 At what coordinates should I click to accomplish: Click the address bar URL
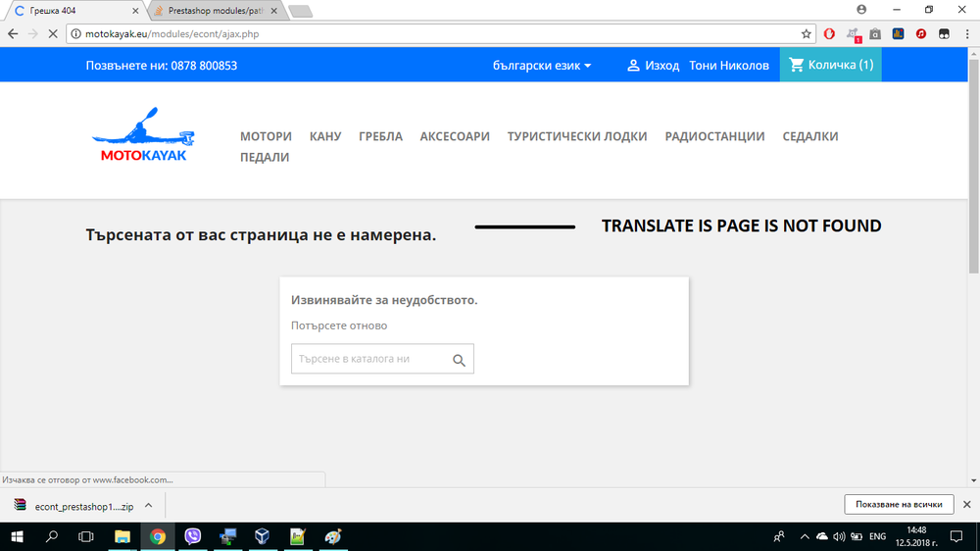tap(171, 33)
